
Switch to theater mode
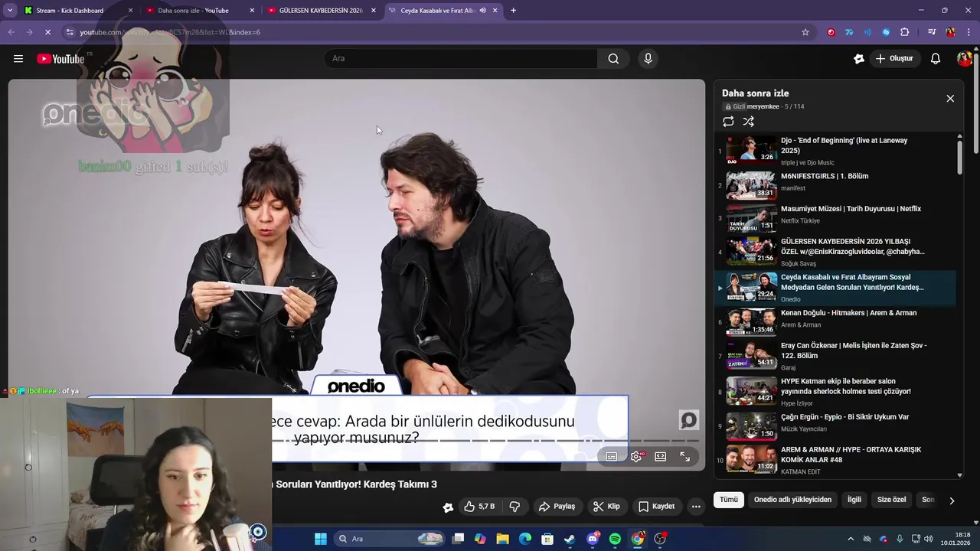pyautogui.click(x=661, y=457)
